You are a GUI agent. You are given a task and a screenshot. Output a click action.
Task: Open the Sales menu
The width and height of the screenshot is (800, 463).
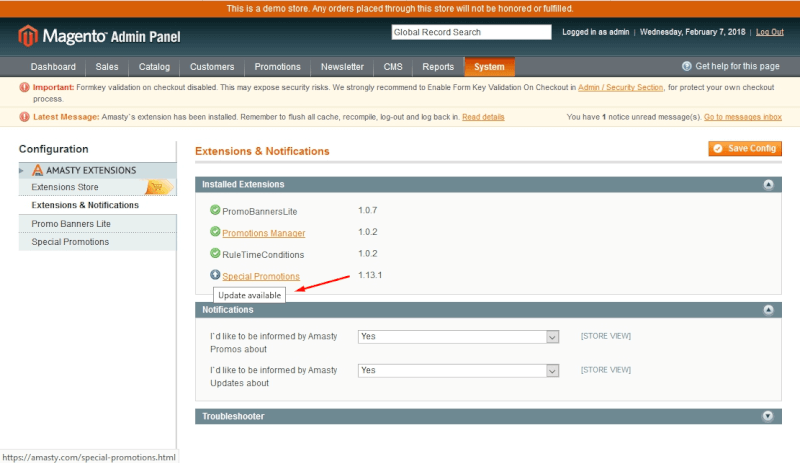(x=107, y=67)
